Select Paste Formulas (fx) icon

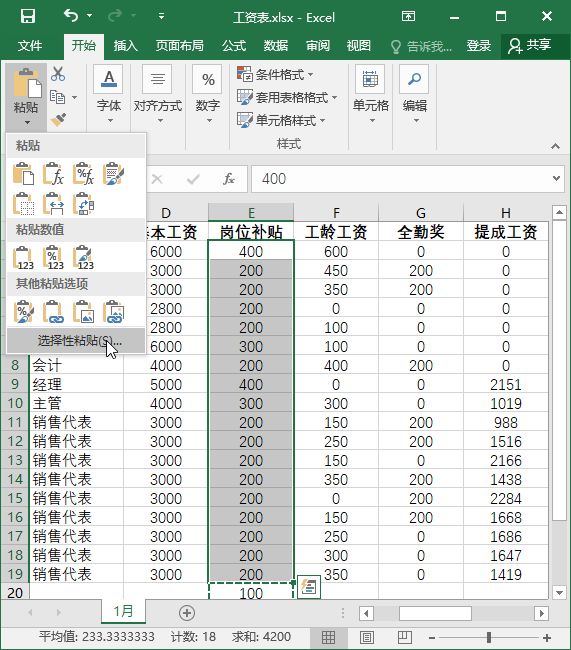click(x=53, y=173)
